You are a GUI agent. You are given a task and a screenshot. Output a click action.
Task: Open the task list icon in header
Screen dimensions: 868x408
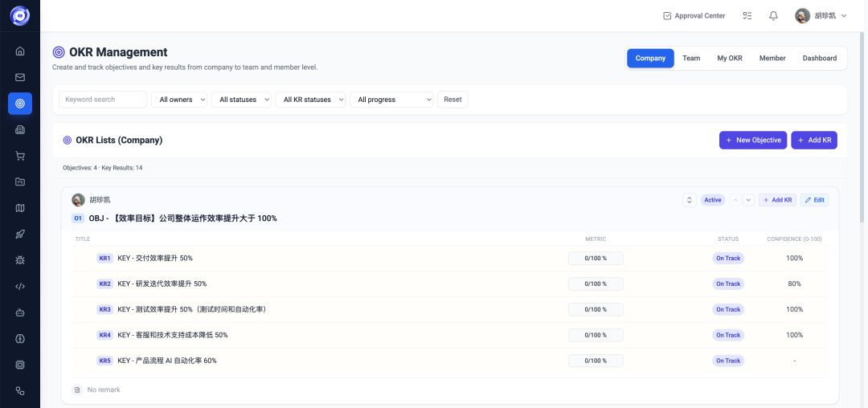tap(747, 16)
